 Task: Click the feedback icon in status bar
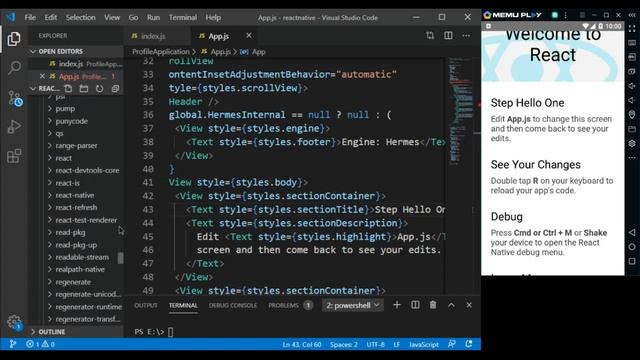pyautogui.click(x=451, y=344)
